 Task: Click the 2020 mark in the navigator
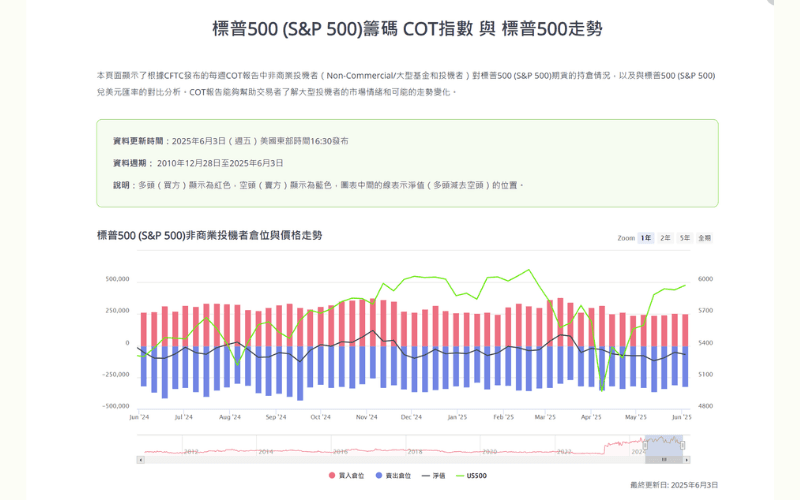(489, 452)
